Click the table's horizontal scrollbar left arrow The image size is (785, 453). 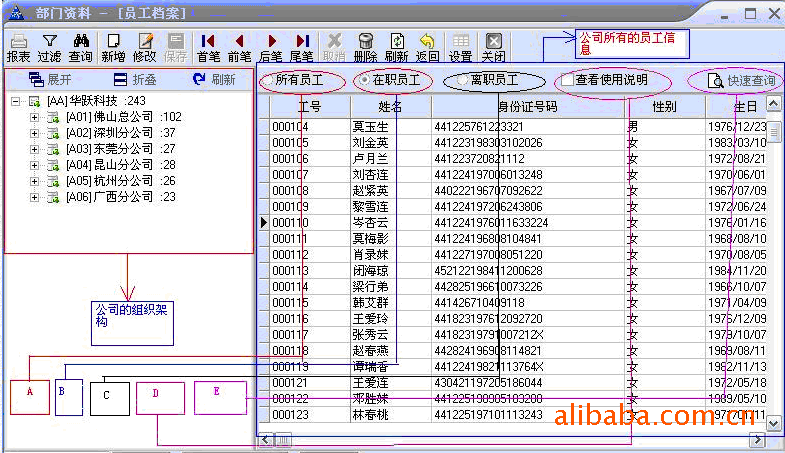266,439
